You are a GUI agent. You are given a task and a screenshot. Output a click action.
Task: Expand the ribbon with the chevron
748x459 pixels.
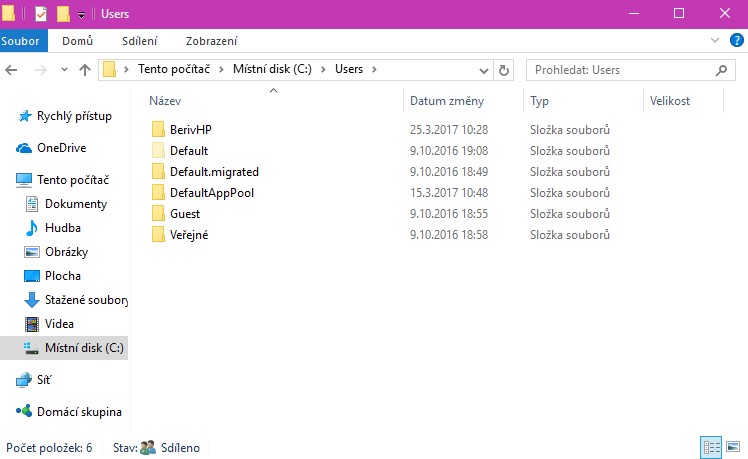click(715, 40)
